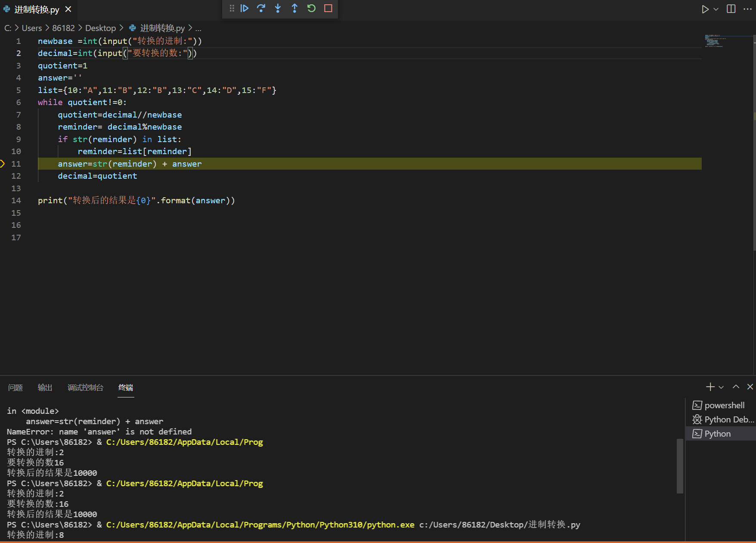Viewport: 756px width, 543px height.
Task: Click line number 13 in the gutter
Action: (x=16, y=189)
